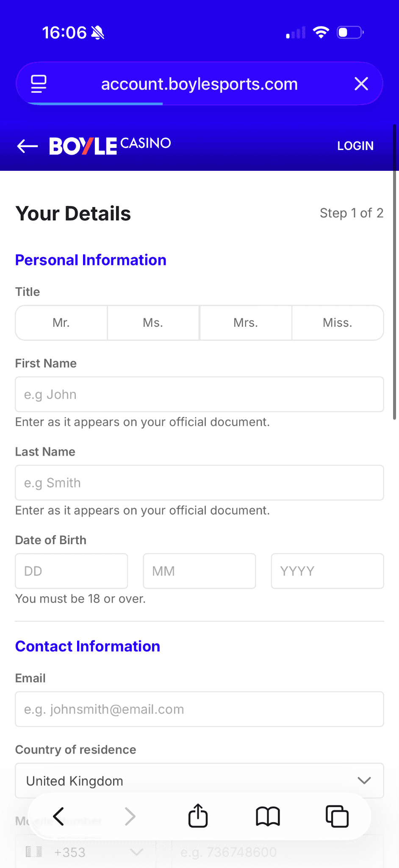Select the Mr. title option
399x868 pixels.
coord(61,323)
